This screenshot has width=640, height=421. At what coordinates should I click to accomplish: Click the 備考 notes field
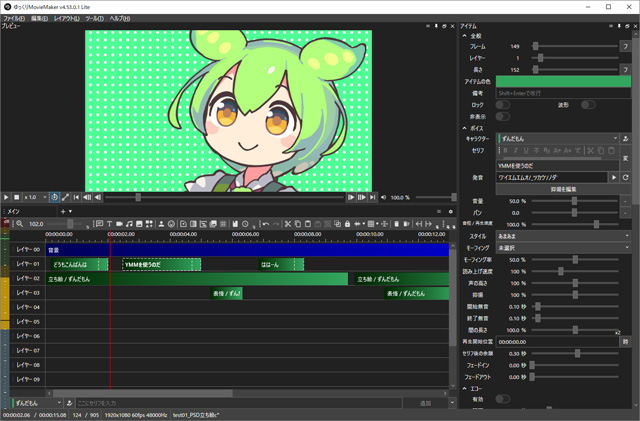click(563, 93)
